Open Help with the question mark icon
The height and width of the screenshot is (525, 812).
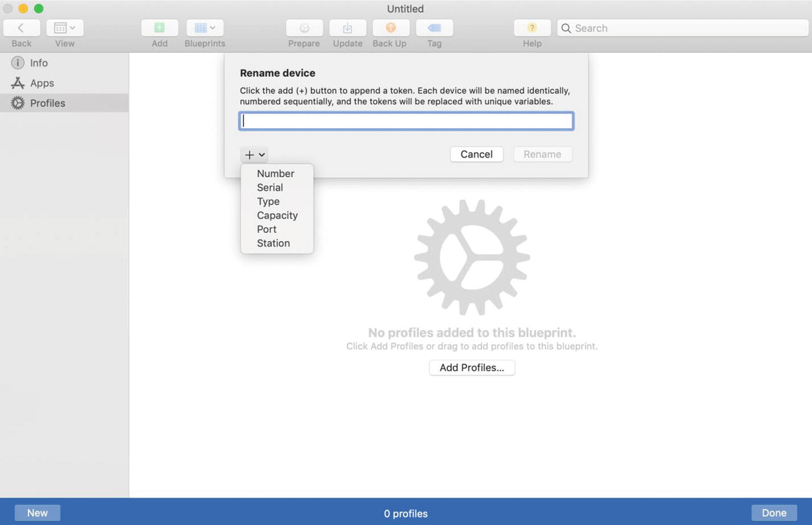532,28
